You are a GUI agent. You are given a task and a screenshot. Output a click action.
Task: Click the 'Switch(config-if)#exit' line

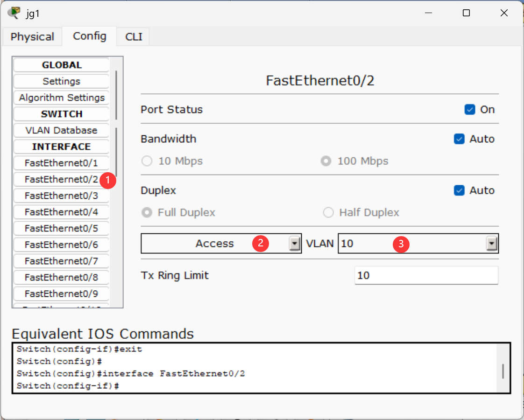point(79,349)
